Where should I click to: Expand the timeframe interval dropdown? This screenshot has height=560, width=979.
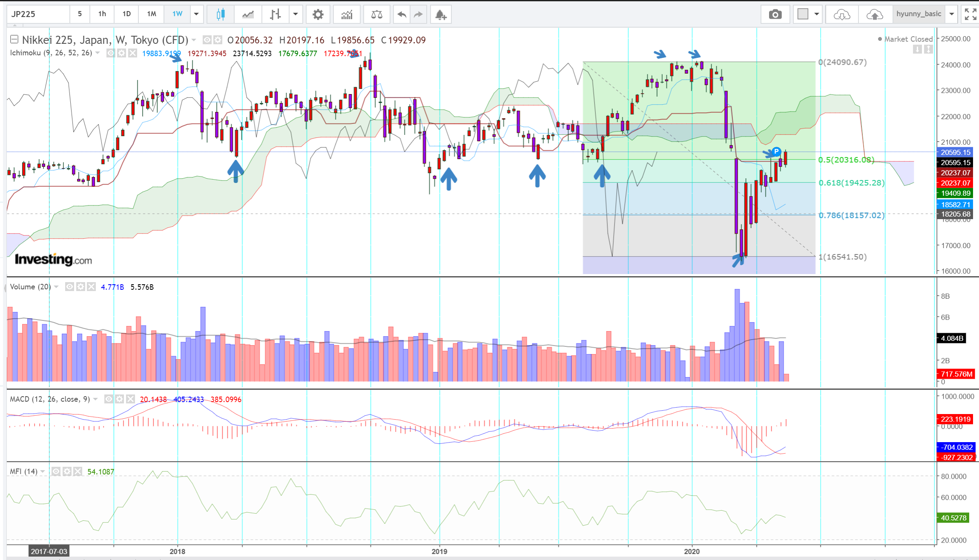(196, 14)
